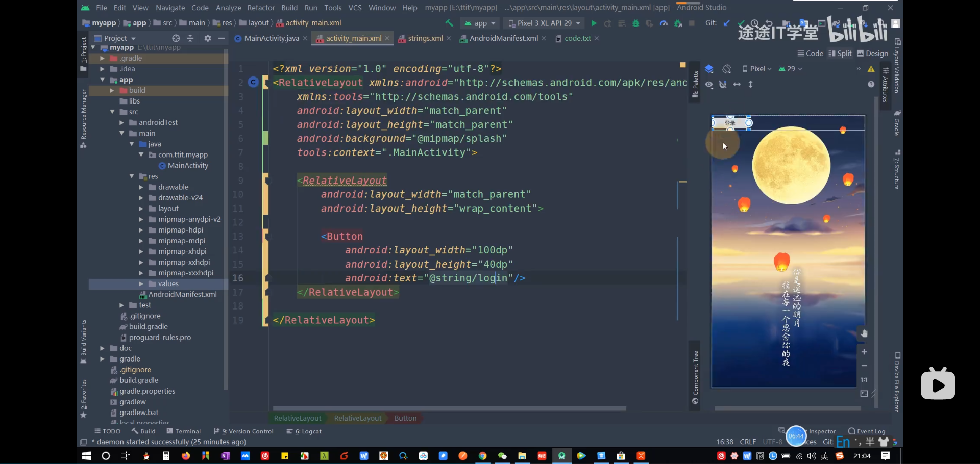The image size is (980, 464).
Task: Open the Profile app gauge icon
Action: (664, 23)
